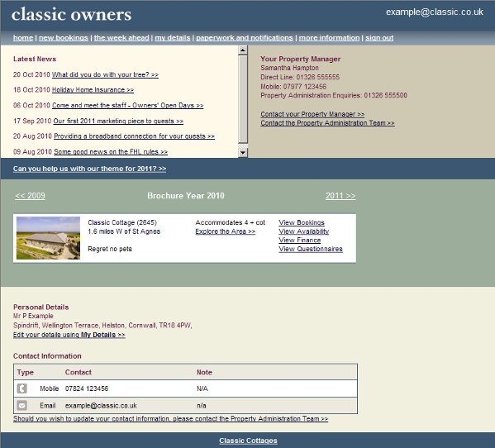Click the Latest News scrollbar thumb
The image size is (495, 448).
(243, 99)
